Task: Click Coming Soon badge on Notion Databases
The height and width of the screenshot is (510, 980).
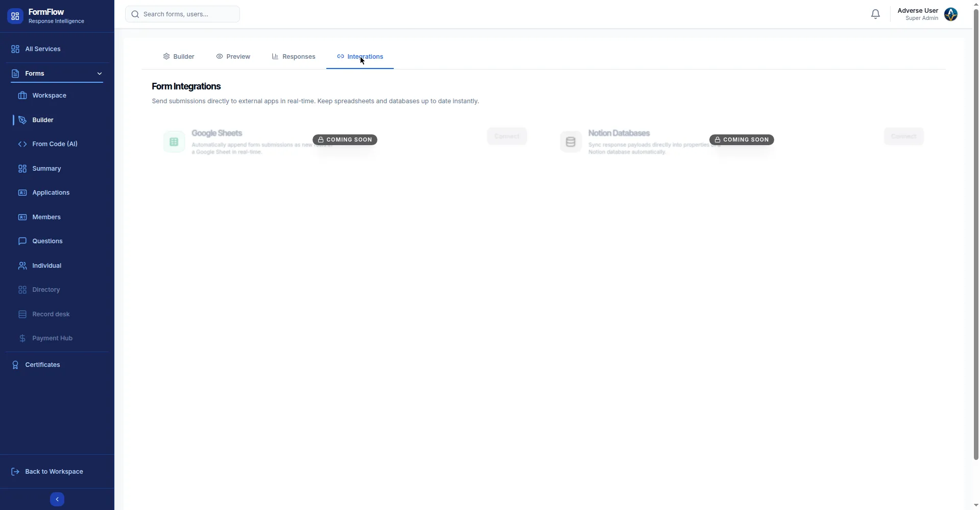Action: [742, 140]
